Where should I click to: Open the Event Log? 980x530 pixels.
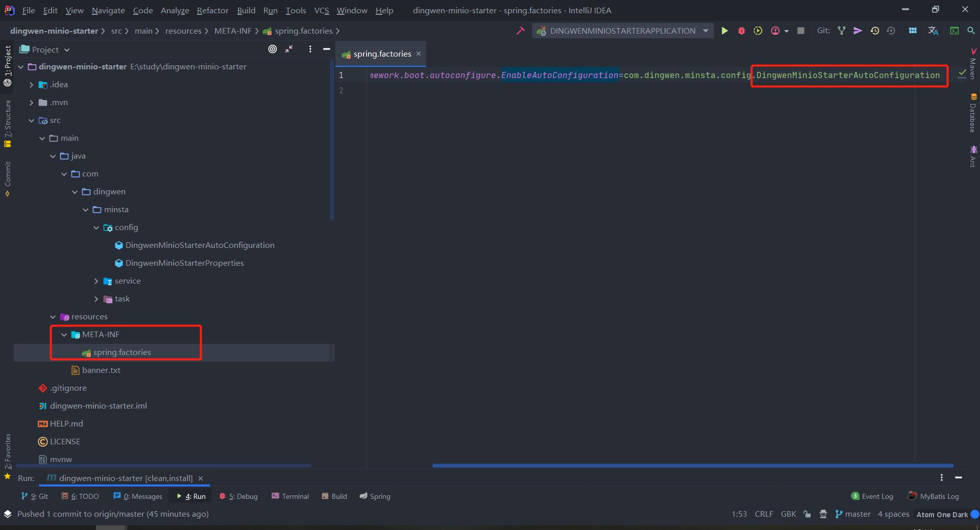point(872,496)
